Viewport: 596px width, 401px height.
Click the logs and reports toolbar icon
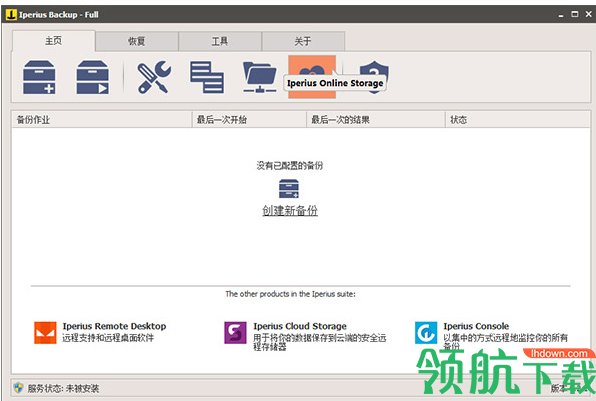(x=207, y=77)
